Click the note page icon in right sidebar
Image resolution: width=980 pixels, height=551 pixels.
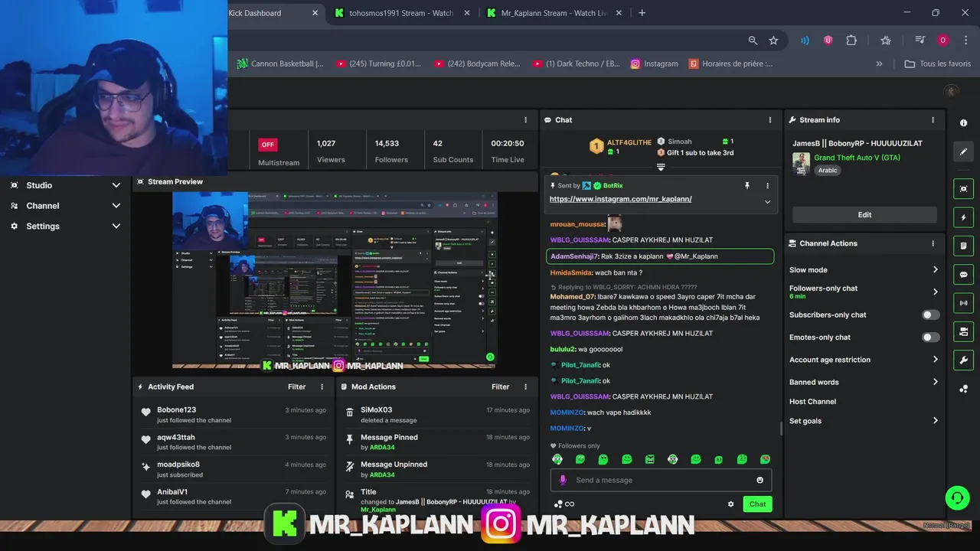[x=963, y=246]
